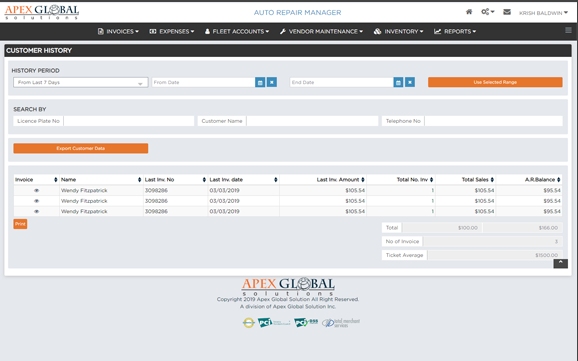Screen dimensions: 578x361
Task: Sort by A.R.Balance column arrows
Action: tap(559, 180)
